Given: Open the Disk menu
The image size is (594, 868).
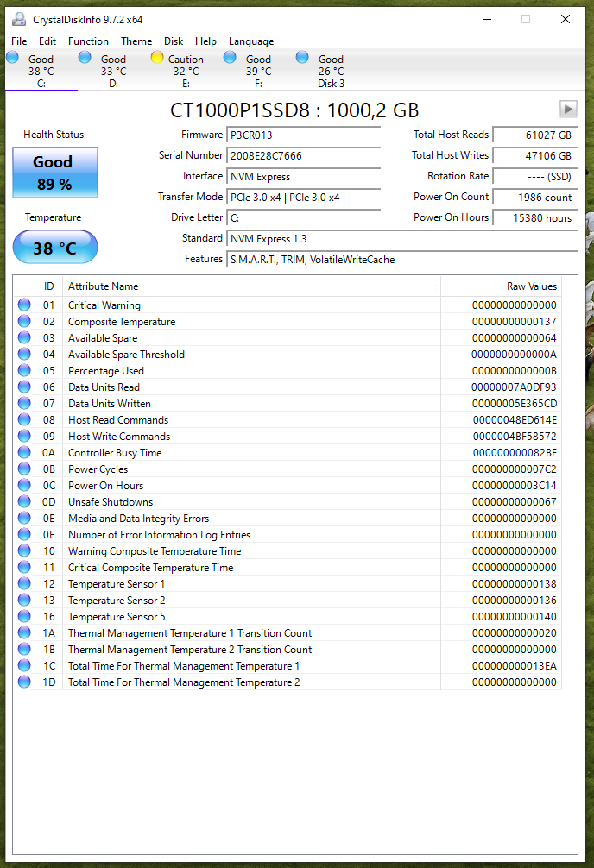Looking at the screenshot, I should (x=174, y=41).
